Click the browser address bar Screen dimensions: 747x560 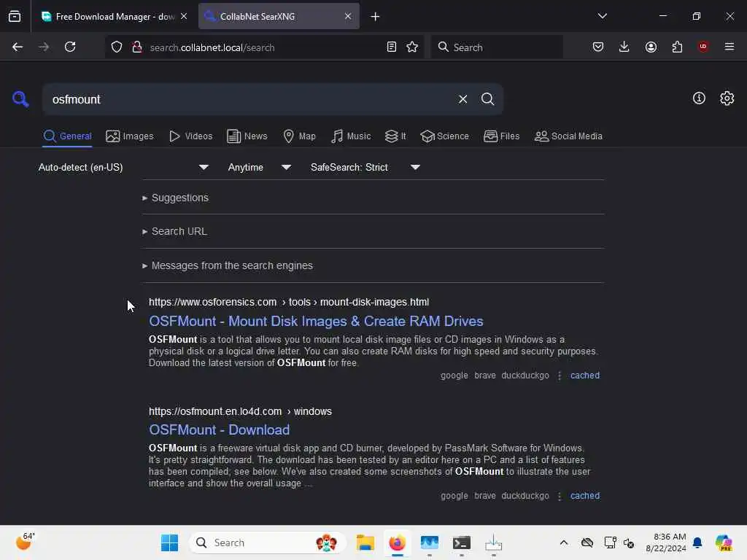(264, 47)
